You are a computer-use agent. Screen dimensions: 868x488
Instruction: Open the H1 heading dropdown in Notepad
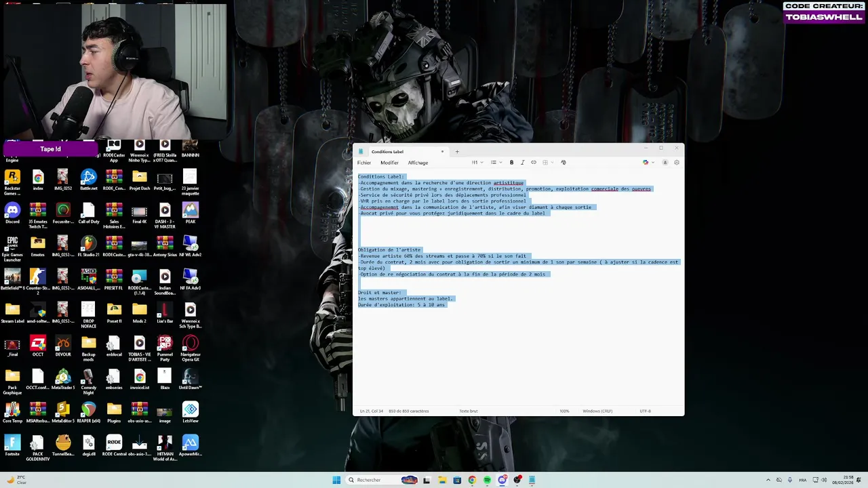tap(477, 163)
